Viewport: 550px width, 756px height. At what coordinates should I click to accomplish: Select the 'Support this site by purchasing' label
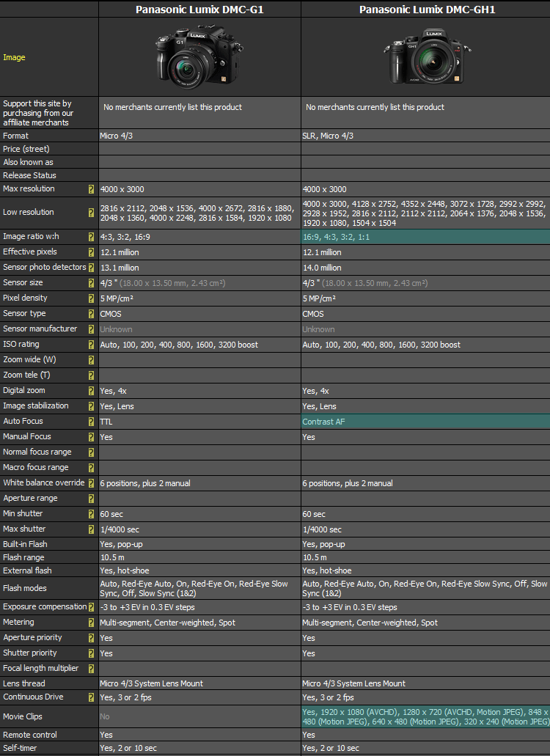pos(38,113)
